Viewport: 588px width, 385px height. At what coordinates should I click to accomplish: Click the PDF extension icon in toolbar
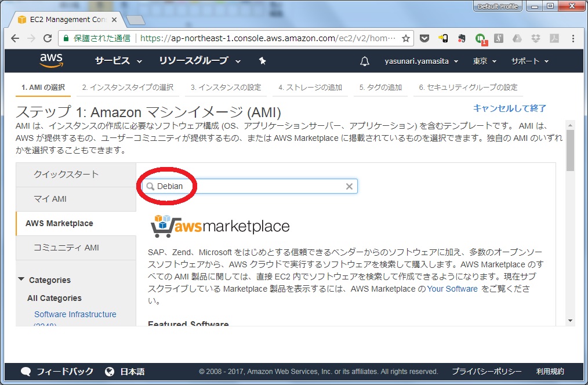tap(554, 38)
